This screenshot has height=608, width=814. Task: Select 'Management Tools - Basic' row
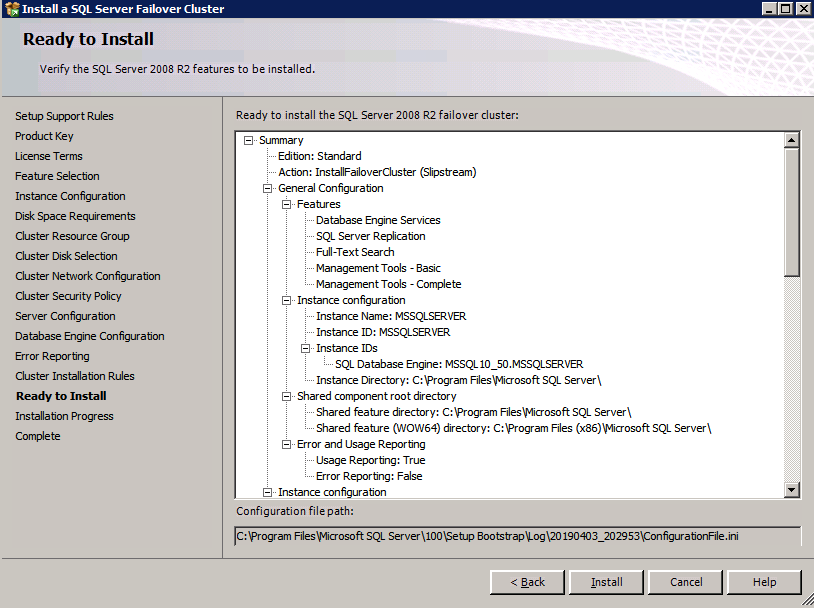pos(378,268)
